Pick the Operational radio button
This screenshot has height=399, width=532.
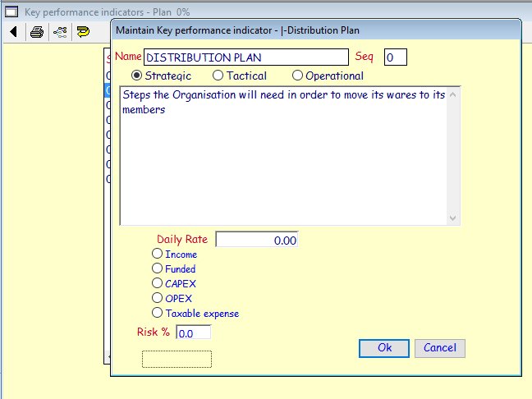click(297, 76)
